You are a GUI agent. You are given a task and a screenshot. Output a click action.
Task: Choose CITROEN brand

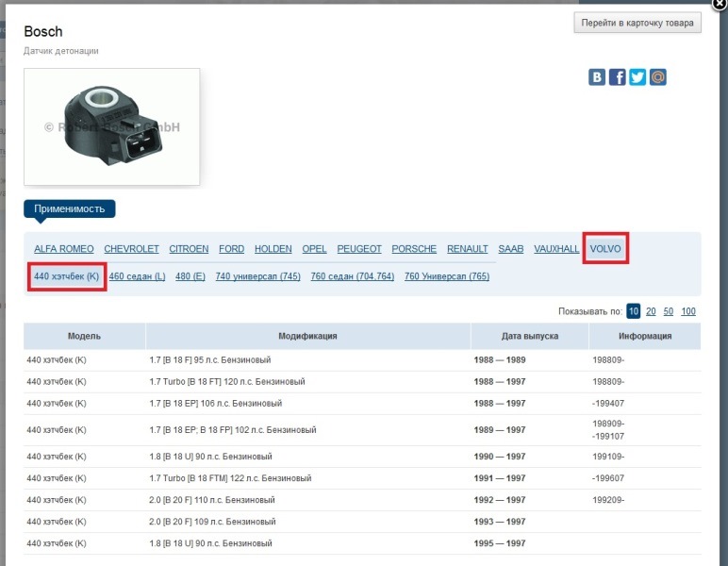coord(189,249)
